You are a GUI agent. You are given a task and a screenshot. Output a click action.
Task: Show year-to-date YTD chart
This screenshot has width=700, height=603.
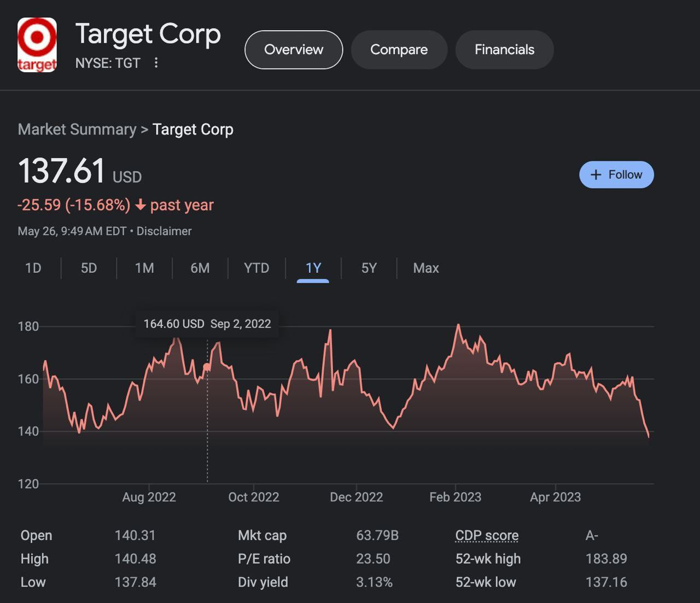[256, 268]
